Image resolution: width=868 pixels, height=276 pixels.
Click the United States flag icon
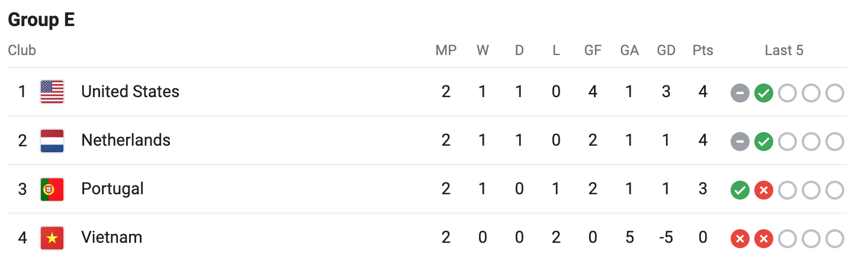click(52, 92)
